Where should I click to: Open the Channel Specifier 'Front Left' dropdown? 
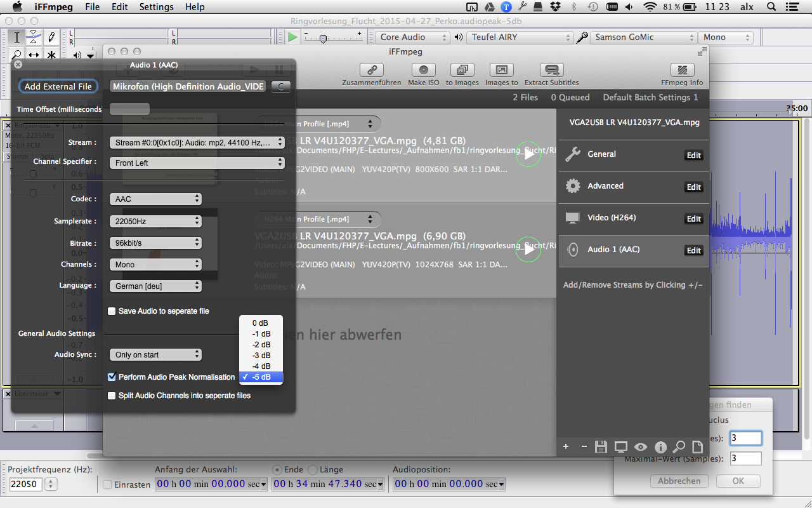pyautogui.click(x=197, y=163)
